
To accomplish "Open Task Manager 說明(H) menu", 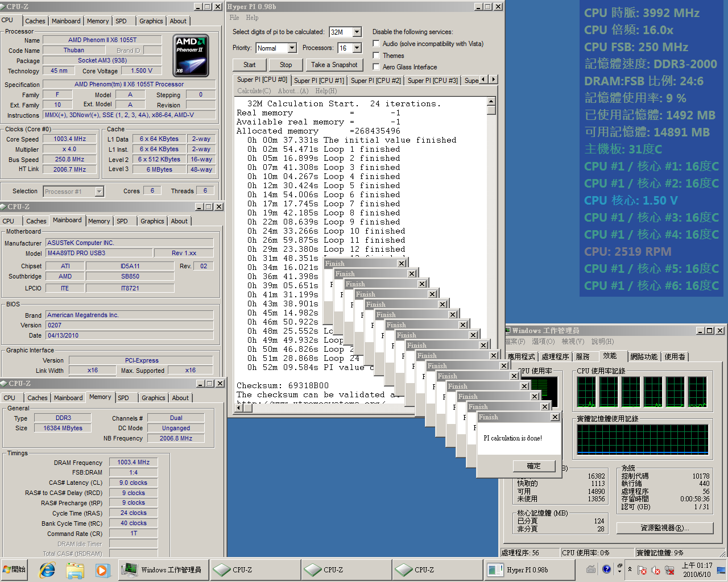I will [602, 342].
